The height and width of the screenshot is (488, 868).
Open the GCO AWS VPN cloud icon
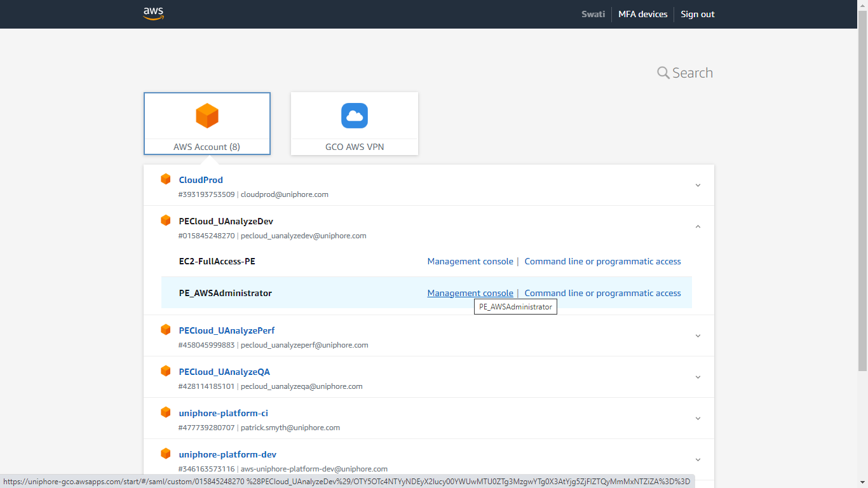355,116
